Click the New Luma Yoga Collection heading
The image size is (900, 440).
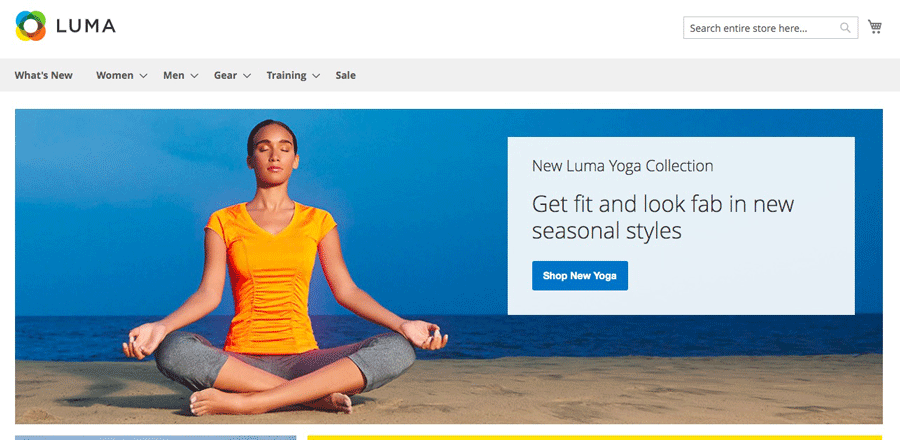[622, 166]
